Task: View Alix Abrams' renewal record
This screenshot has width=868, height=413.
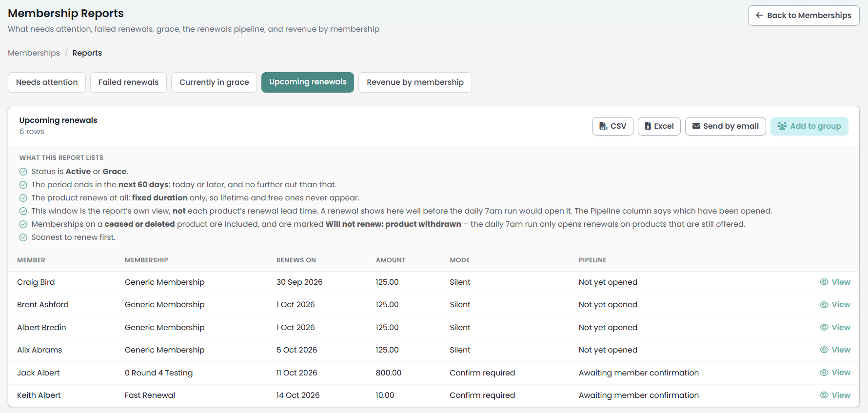Action: (835, 350)
